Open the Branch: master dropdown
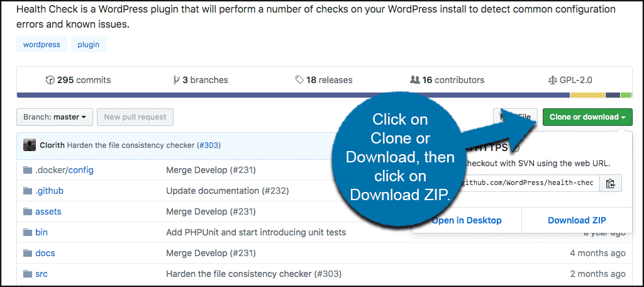The image size is (644, 287). tap(55, 117)
